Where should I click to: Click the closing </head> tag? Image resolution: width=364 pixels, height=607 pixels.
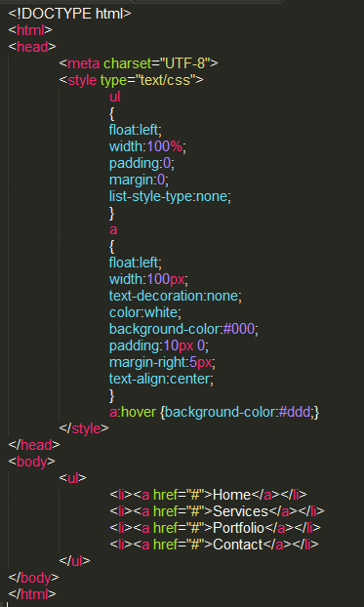pos(34,445)
